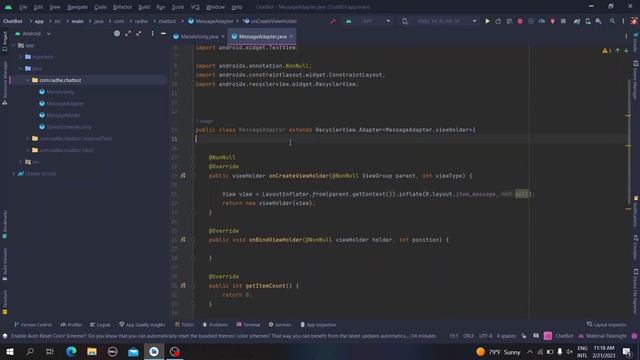Run the app with the green play button
This screenshot has width=640, height=360.
click(487, 21)
